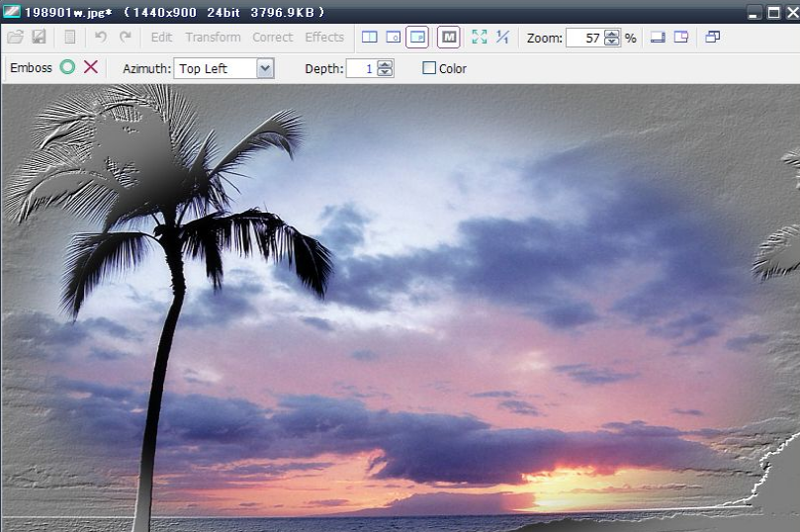The width and height of the screenshot is (800, 532).
Task: Click the Zoom percentage input field
Action: 583,38
